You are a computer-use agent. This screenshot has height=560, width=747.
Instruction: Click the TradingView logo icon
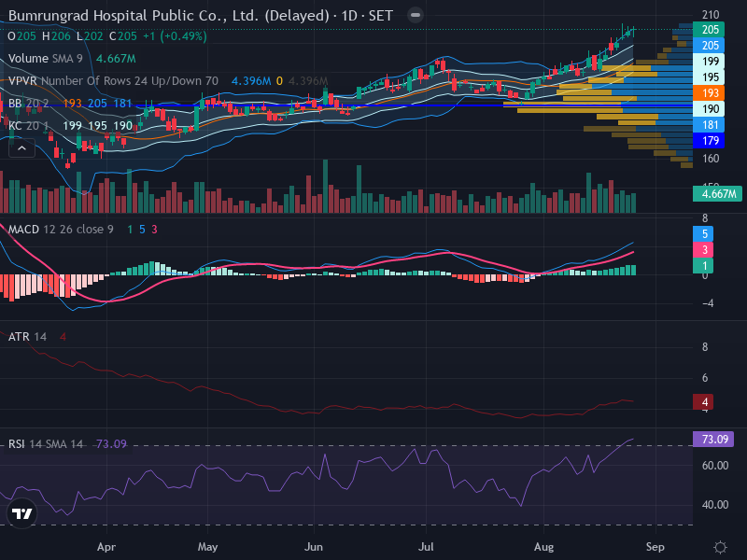click(x=21, y=513)
